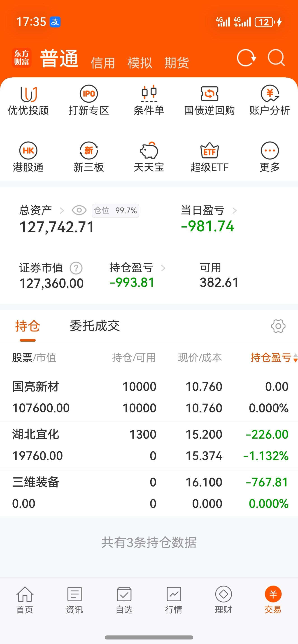Screen dimensions: 298x644
Task: Tap Alipay notification icon in status bar
Action: 55,22
